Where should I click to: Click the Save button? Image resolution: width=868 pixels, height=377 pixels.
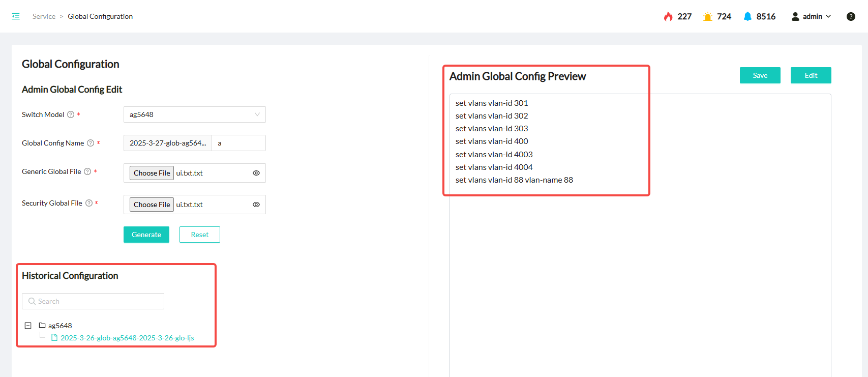coord(760,75)
